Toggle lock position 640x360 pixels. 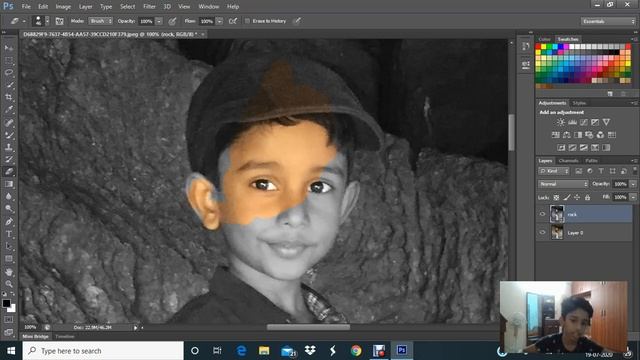(x=577, y=198)
